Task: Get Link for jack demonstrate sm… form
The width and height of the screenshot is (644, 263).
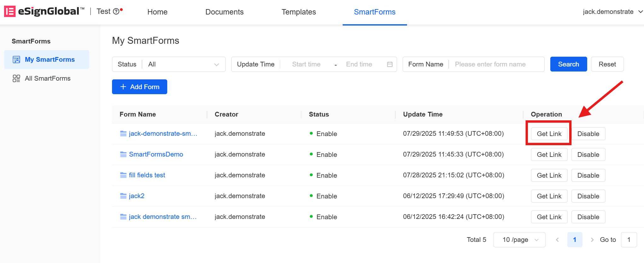Action: (x=549, y=217)
